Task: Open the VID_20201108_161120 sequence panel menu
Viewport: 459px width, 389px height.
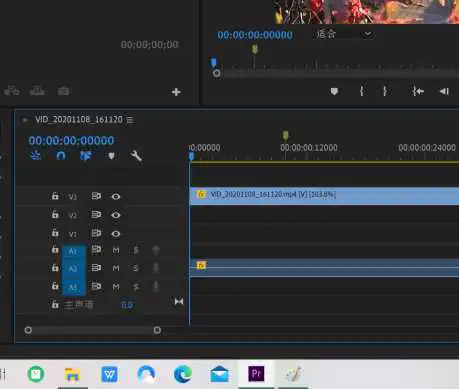Action: click(130, 120)
